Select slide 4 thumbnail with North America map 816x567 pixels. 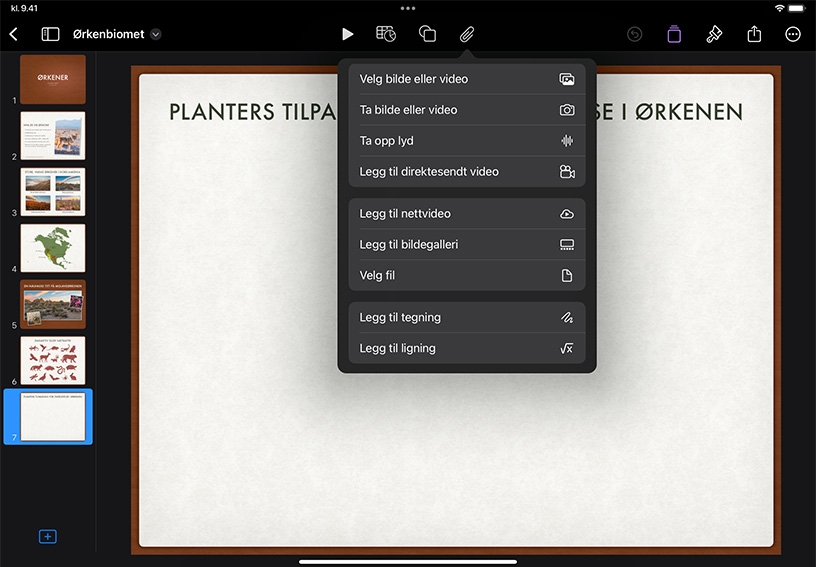coord(53,248)
